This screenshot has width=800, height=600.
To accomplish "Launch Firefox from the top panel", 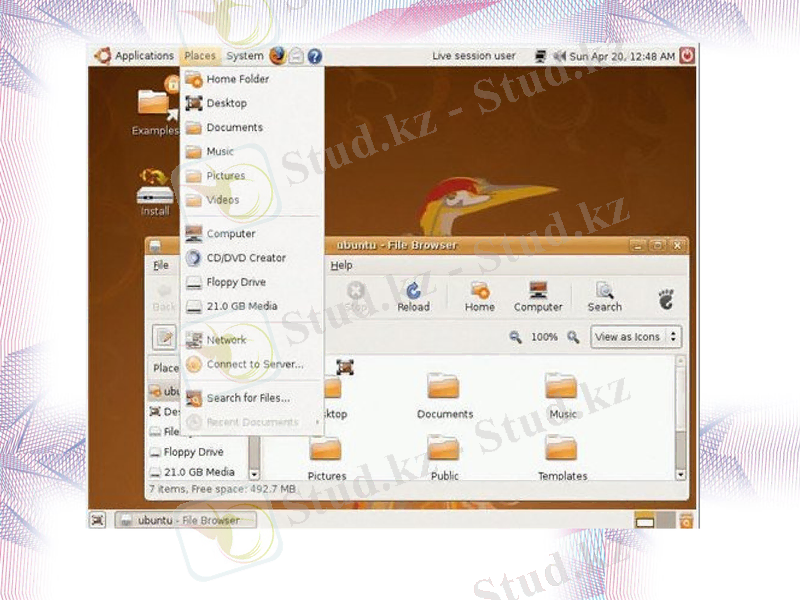I will (x=278, y=56).
